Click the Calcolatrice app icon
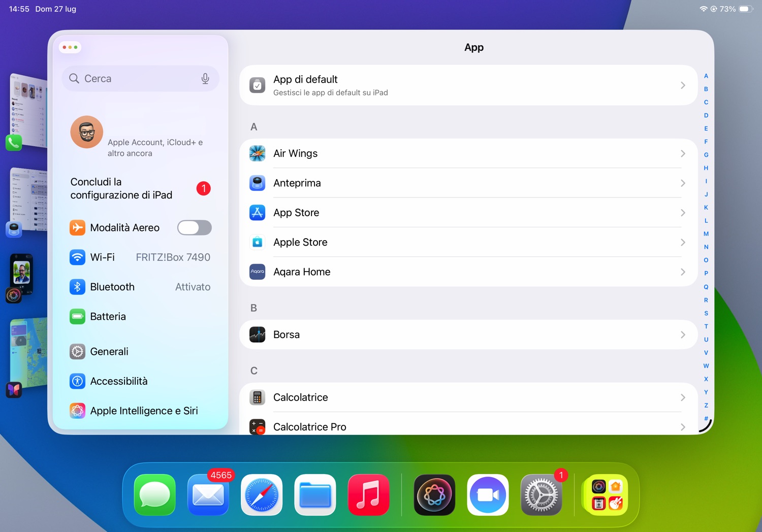762x532 pixels. click(258, 397)
